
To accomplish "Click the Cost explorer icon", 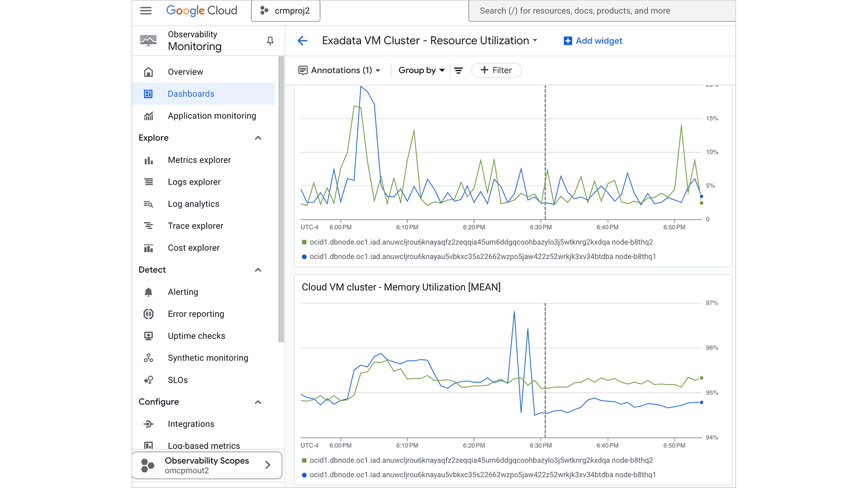I will pyautogui.click(x=148, y=248).
